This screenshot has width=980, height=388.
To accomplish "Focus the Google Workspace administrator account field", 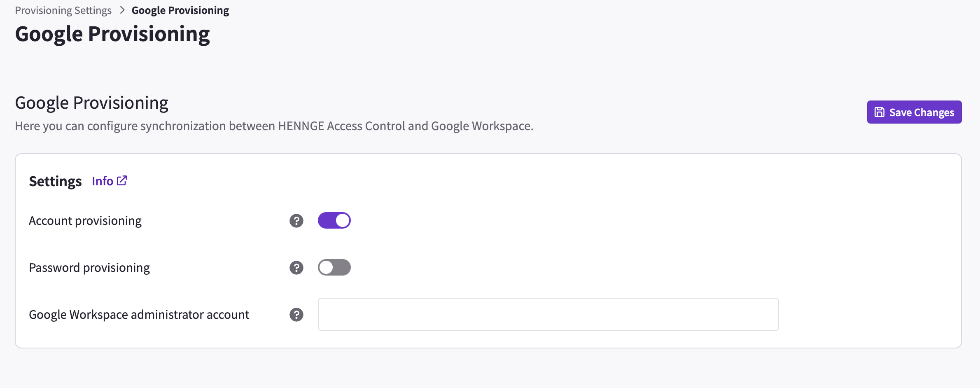I will (548, 314).
